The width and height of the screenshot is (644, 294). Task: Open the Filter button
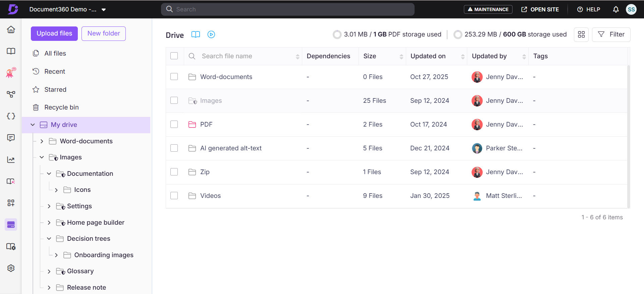point(611,34)
